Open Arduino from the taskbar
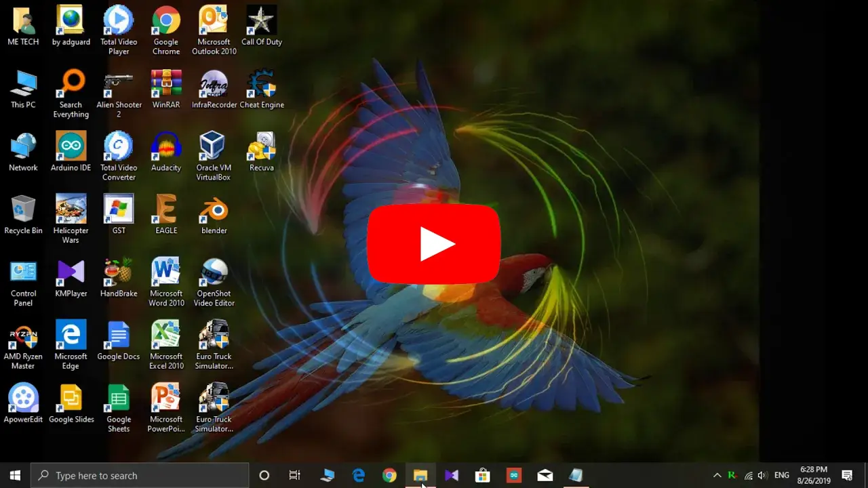The height and width of the screenshot is (488, 868). (514, 475)
